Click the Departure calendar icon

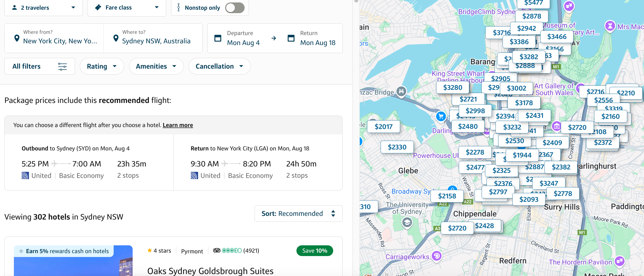click(218, 38)
